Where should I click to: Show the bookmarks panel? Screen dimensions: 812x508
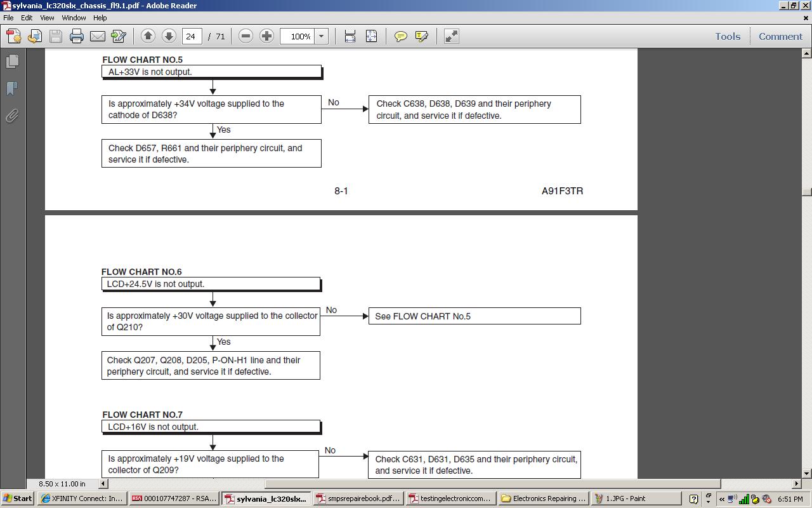coord(12,88)
